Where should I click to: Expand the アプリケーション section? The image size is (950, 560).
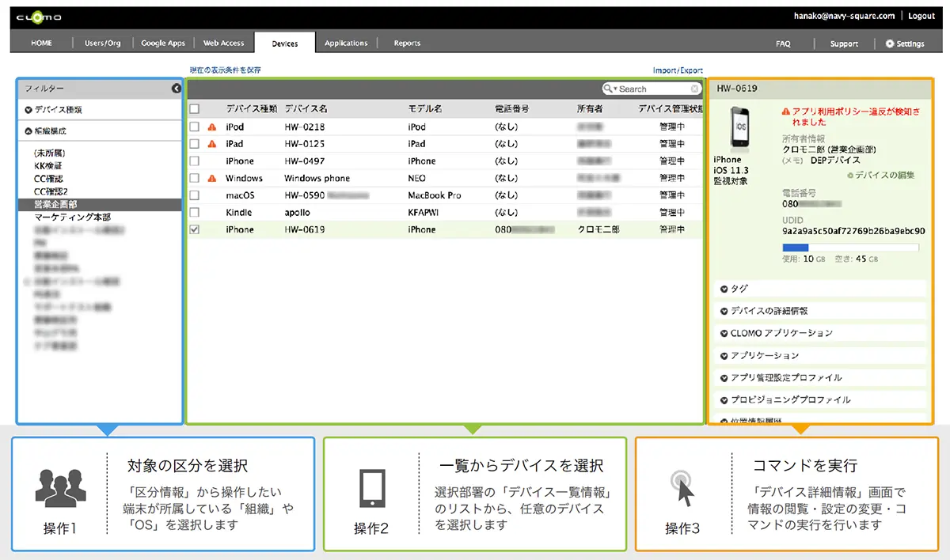pyautogui.click(x=819, y=355)
